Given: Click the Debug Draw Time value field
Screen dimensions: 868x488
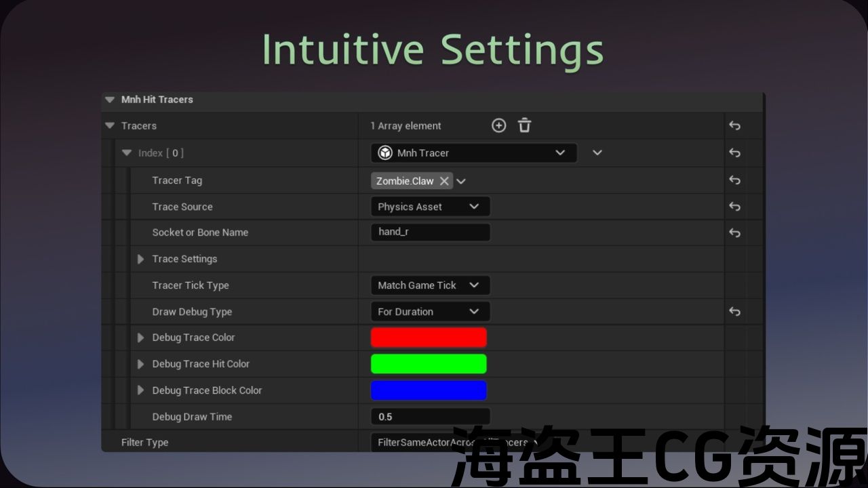Looking at the screenshot, I should pos(430,417).
